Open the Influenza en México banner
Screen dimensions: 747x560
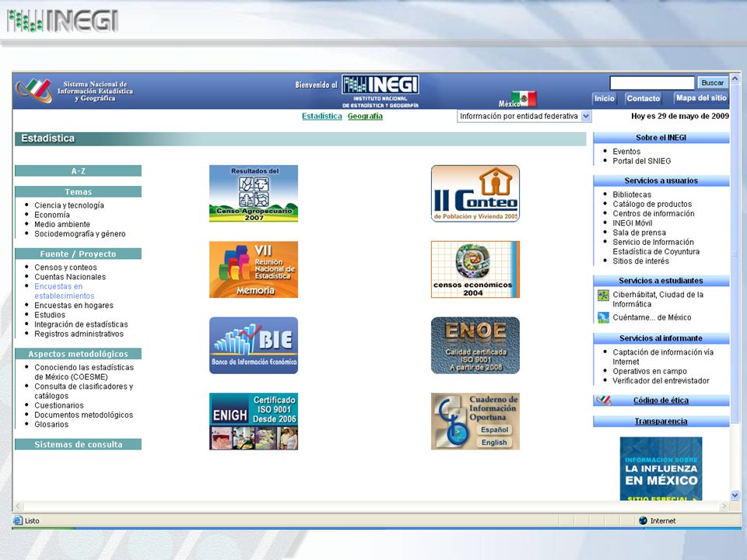(661, 468)
